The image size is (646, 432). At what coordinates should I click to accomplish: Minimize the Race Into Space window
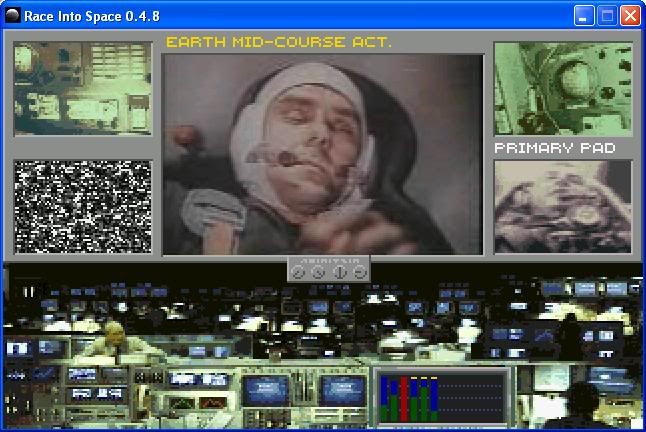pyautogui.click(x=584, y=16)
